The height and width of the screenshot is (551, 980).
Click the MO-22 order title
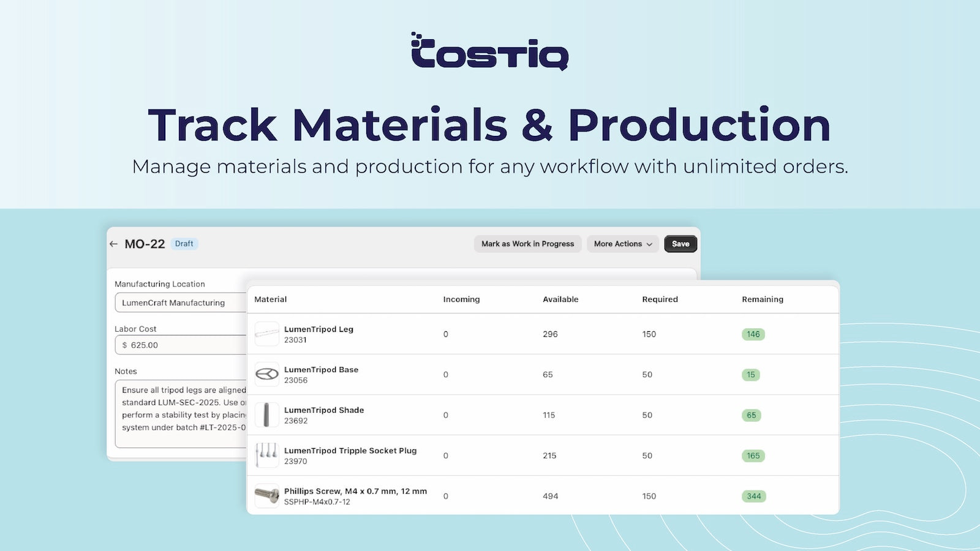(x=145, y=244)
